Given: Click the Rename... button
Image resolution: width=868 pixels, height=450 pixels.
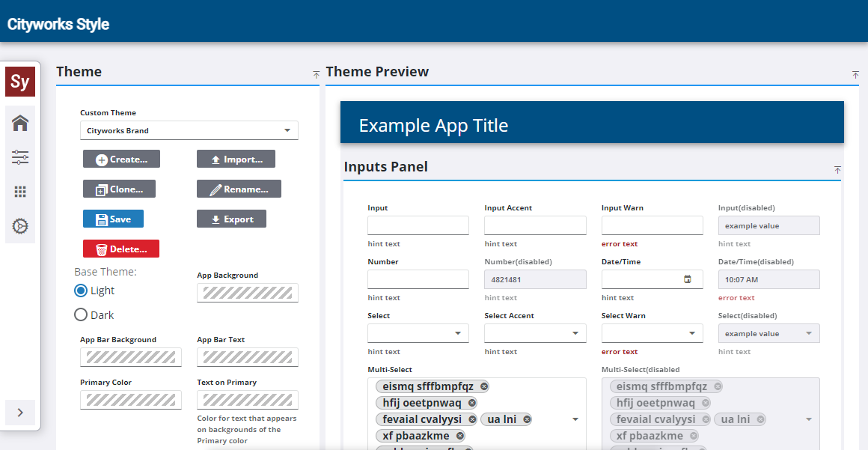Looking at the screenshot, I should pyautogui.click(x=239, y=189).
